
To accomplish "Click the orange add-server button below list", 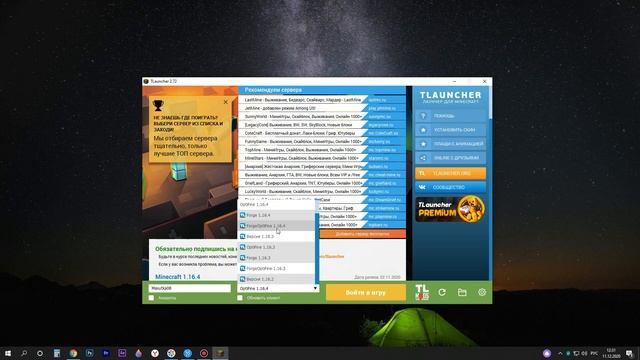I will click(x=362, y=234).
